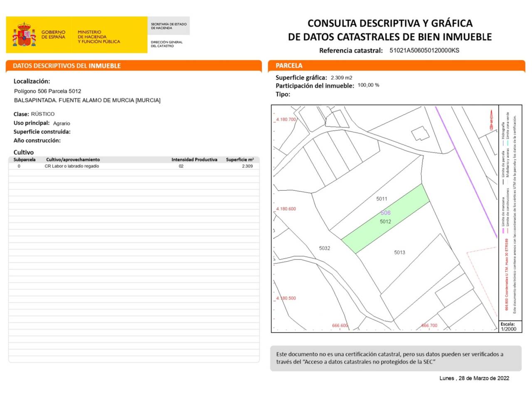Select the '2.309 m2' graphic surface value

[x=341, y=78]
